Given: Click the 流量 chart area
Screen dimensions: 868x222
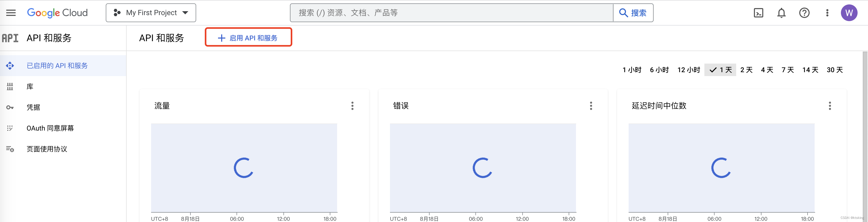Looking at the screenshot, I should tap(244, 168).
